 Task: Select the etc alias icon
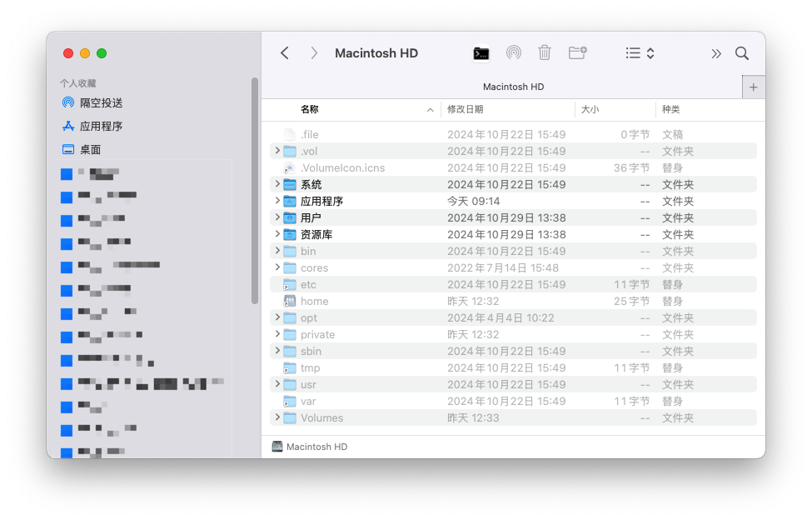(x=290, y=284)
